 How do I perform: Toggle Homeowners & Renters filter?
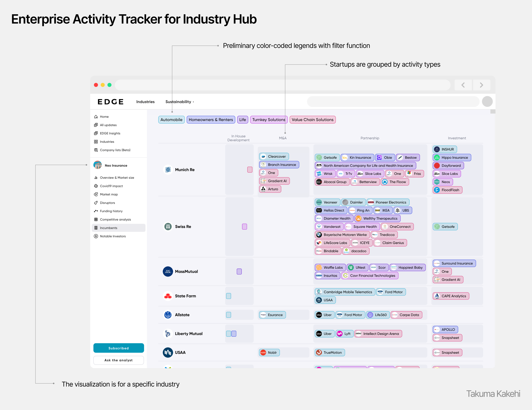coord(211,120)
